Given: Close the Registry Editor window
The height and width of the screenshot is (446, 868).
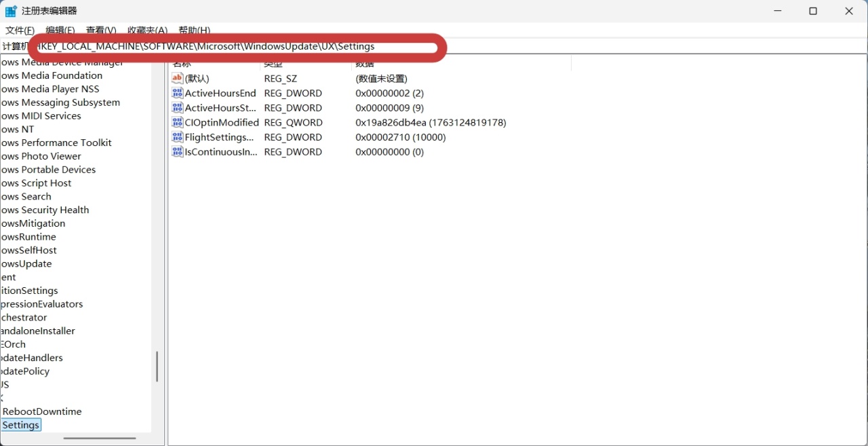Looking at the screenshot, I should [849, 11].
